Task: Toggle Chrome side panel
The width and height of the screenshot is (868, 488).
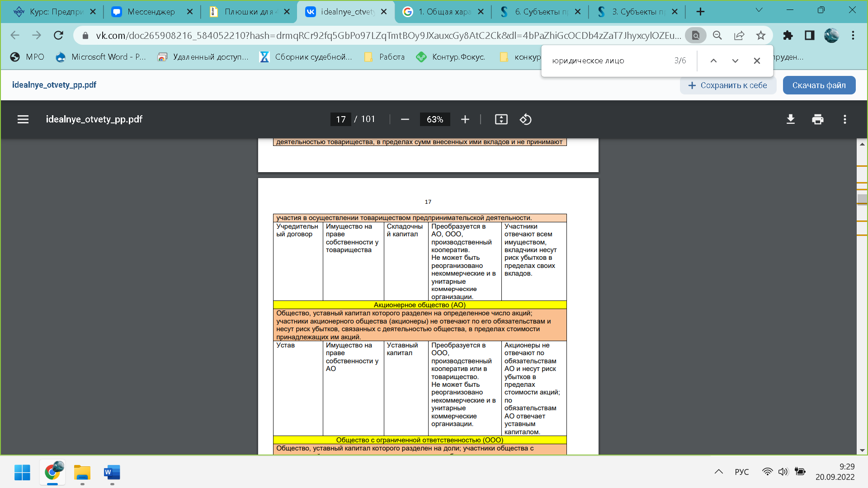Action: coord(810,35)
